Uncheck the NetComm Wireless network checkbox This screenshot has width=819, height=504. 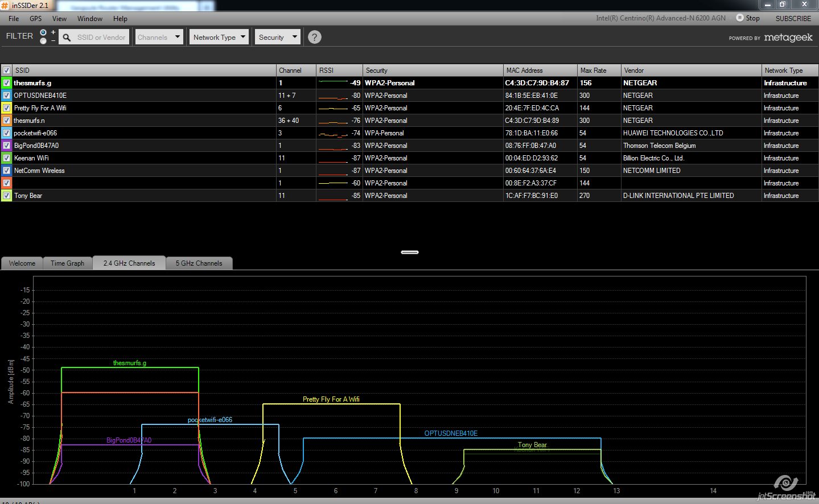click(x=6, y=171)
